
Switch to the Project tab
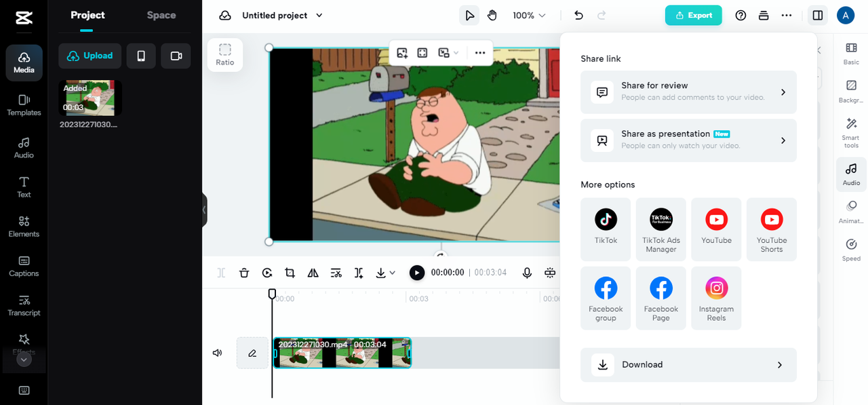[88, 15]
